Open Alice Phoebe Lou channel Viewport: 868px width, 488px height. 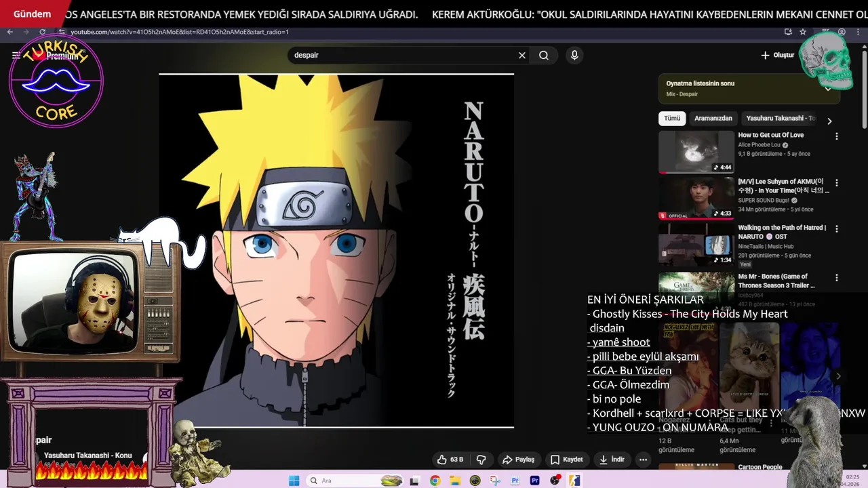pos(759,145)
